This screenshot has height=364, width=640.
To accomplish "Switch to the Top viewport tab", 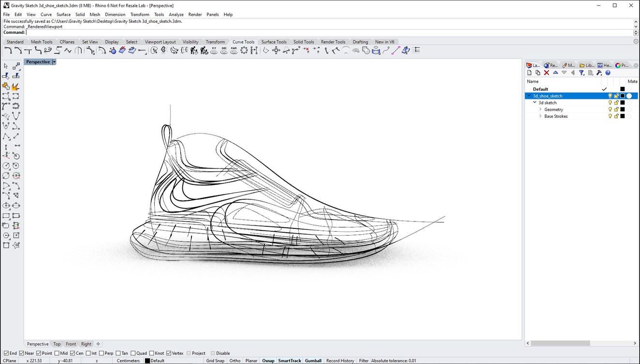I will tap(57, 344).
